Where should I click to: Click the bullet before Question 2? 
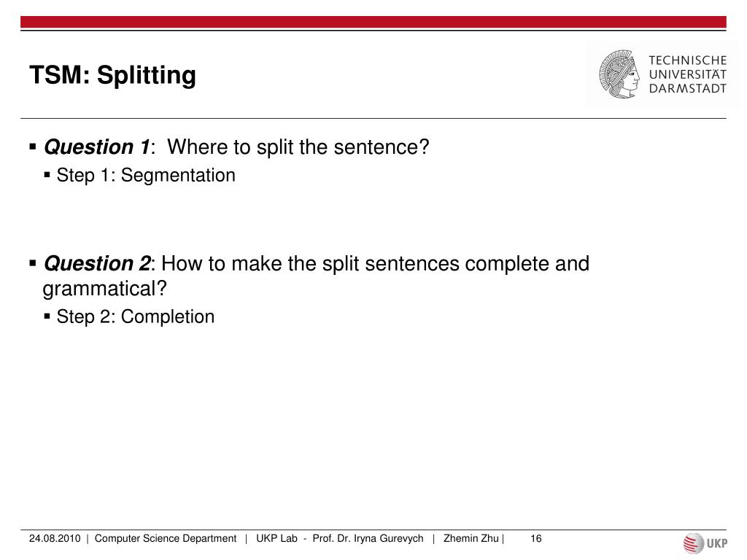[33, 262]
